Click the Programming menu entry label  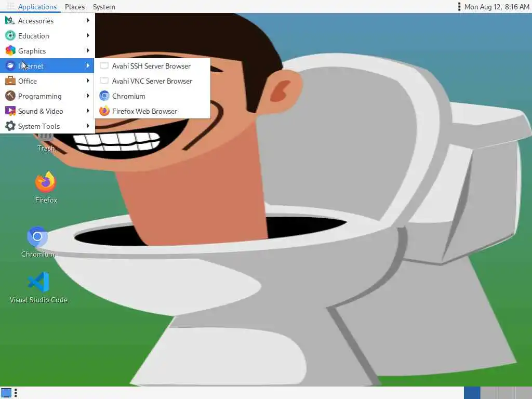pos(39,96)
